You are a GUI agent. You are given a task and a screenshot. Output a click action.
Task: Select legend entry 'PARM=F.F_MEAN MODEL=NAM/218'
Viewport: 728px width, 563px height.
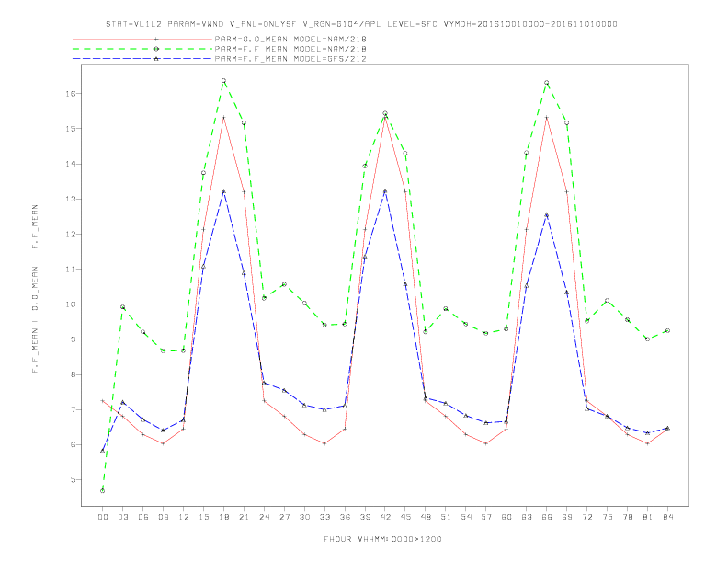pyautogui.click(x=290, y=49)
